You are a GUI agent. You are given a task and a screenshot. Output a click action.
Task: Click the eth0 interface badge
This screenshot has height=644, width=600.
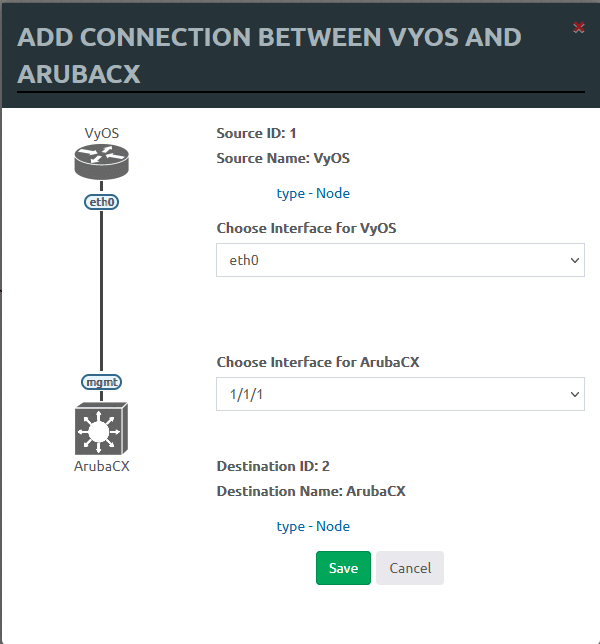coord(102,201)
